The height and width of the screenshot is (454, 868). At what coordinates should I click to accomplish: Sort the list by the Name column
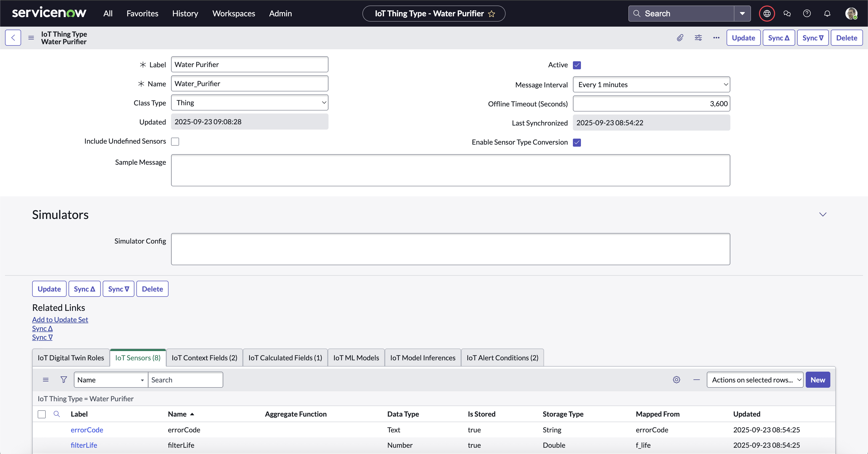(177, 414)
